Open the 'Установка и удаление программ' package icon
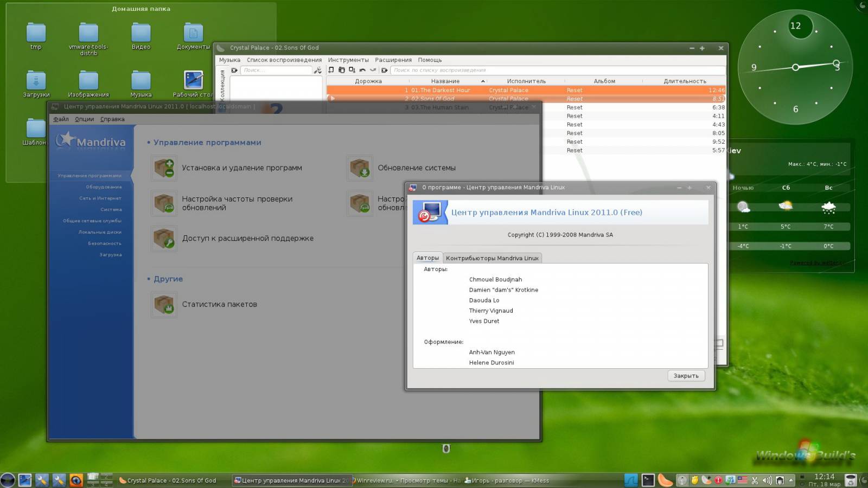 tap(164, 168)
